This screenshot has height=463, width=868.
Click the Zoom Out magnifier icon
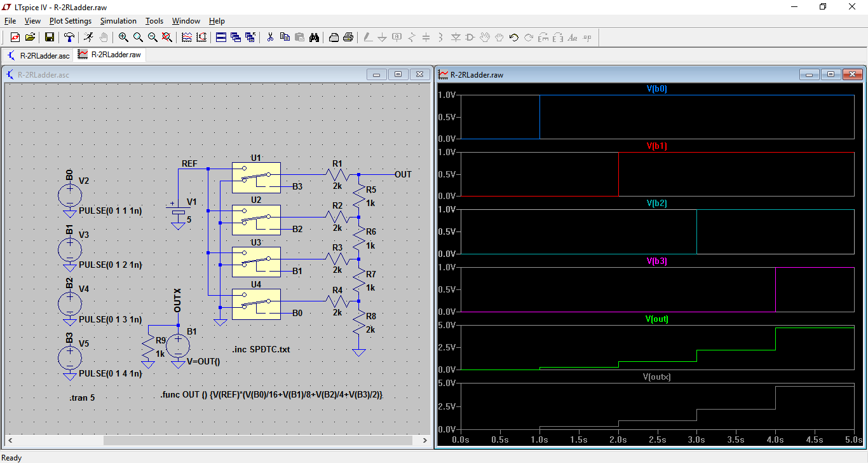[153, 38]
